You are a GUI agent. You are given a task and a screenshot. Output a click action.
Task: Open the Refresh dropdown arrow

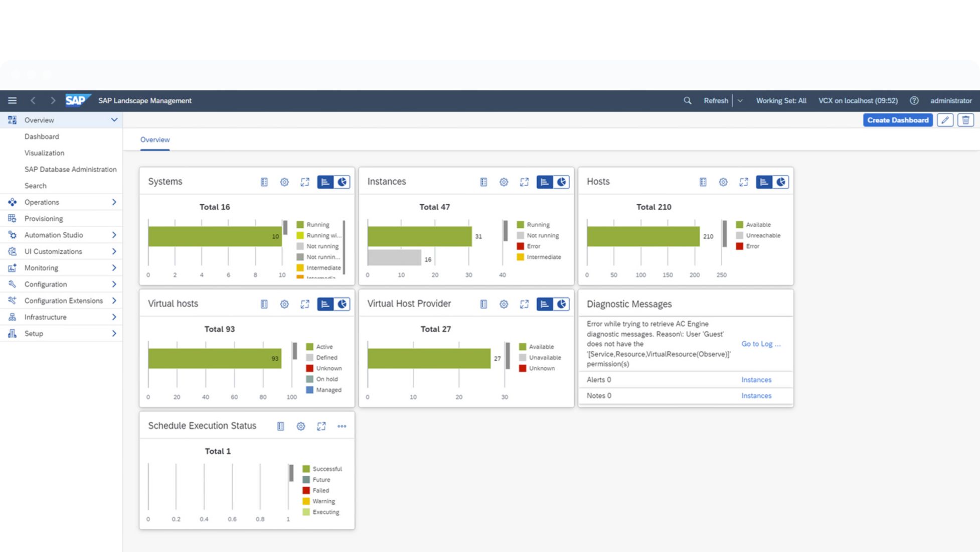740,100
